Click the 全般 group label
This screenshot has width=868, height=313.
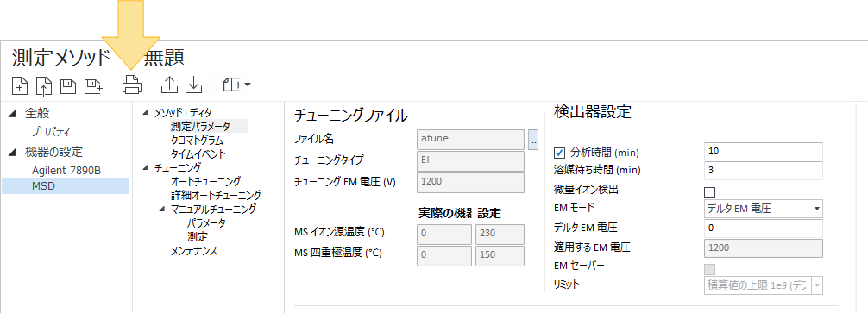(37, 114)
